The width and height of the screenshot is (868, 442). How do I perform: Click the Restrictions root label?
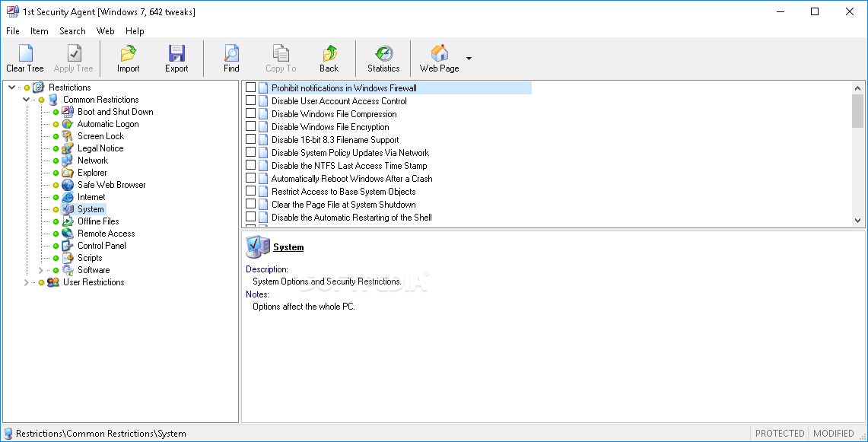click(70, 87)
